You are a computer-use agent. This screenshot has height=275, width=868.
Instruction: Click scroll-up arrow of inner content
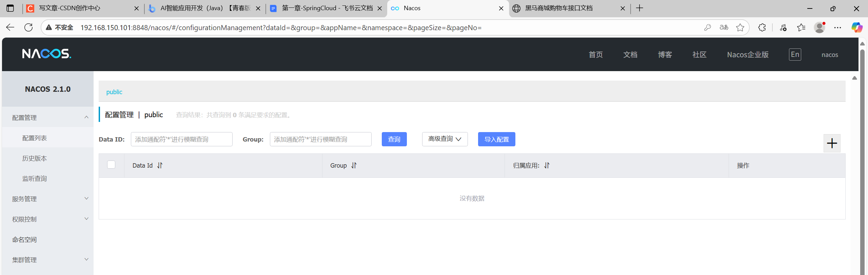(854, 78)
